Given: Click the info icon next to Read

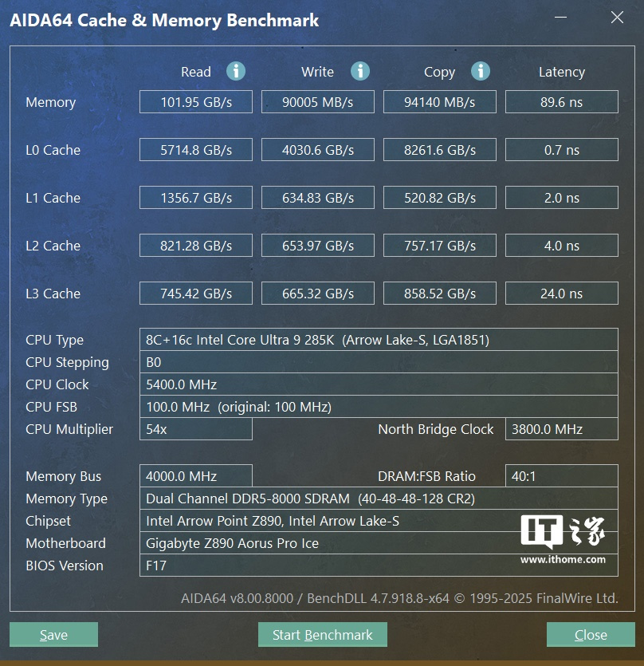Looking at the screenshot, I should pyautogui.click(x=236, y=72).
